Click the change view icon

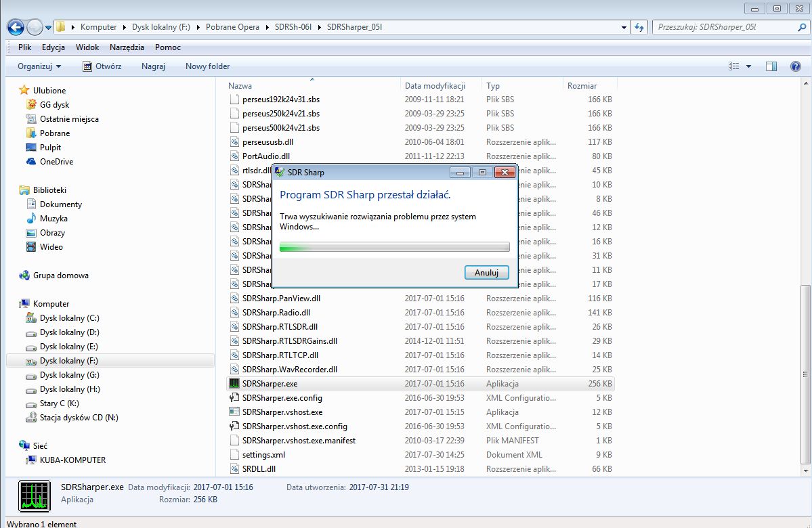pyautogui.click(x=734, y=66)
